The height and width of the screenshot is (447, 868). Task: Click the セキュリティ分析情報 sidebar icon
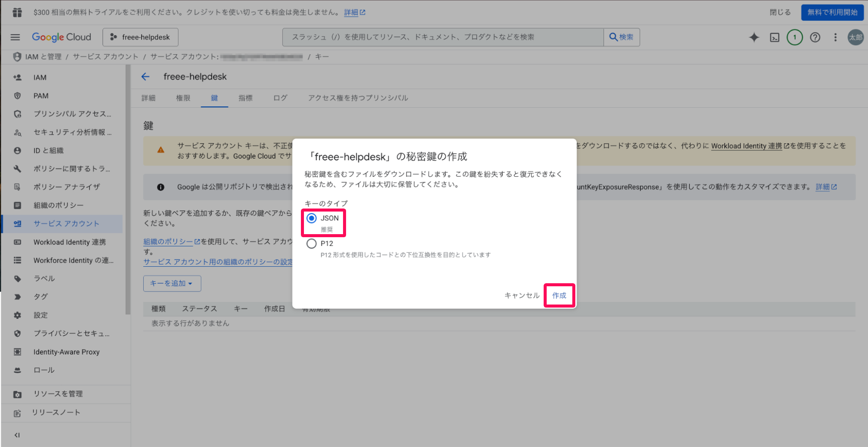click(17, 132)
